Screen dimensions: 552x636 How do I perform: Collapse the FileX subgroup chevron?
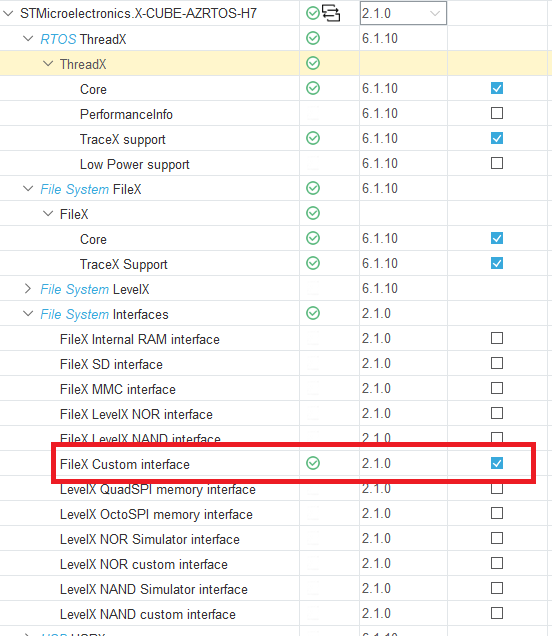click(48, 213)
